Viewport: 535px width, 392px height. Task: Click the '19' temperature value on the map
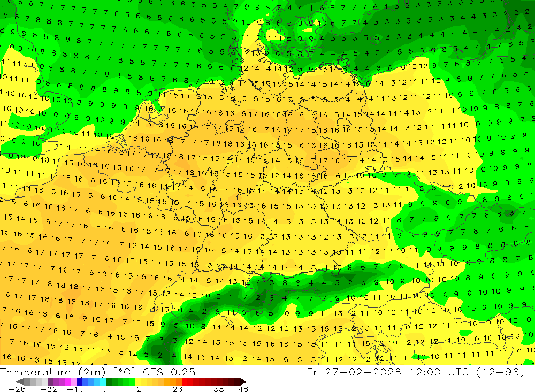click(x=82, y=318)
